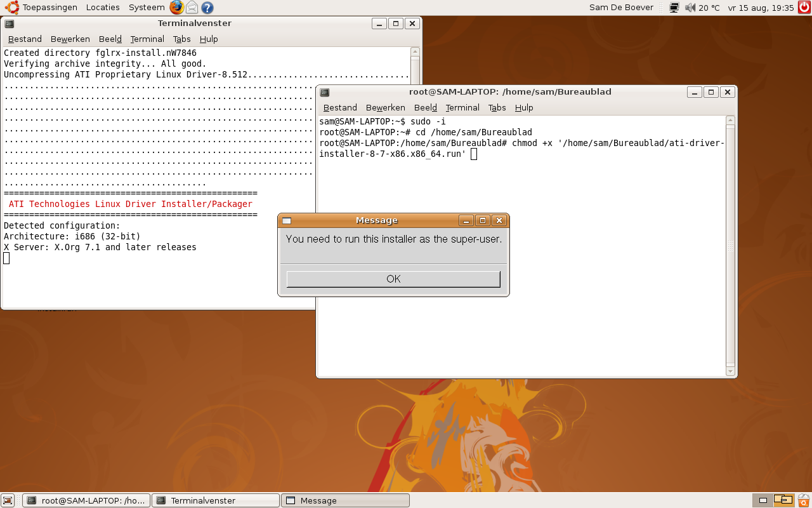The height and width of the screenshot is (508, 812).
Task: Close the root terminal window
Action: (728, 92)
